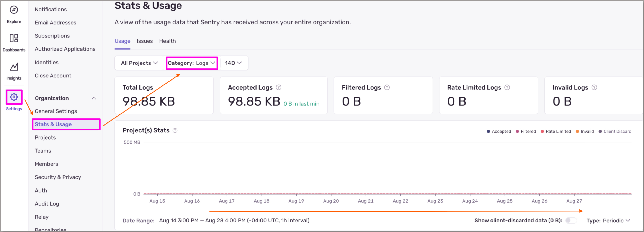Click the Total Logs card
The image size is (644, 232).
click(164, 95)
